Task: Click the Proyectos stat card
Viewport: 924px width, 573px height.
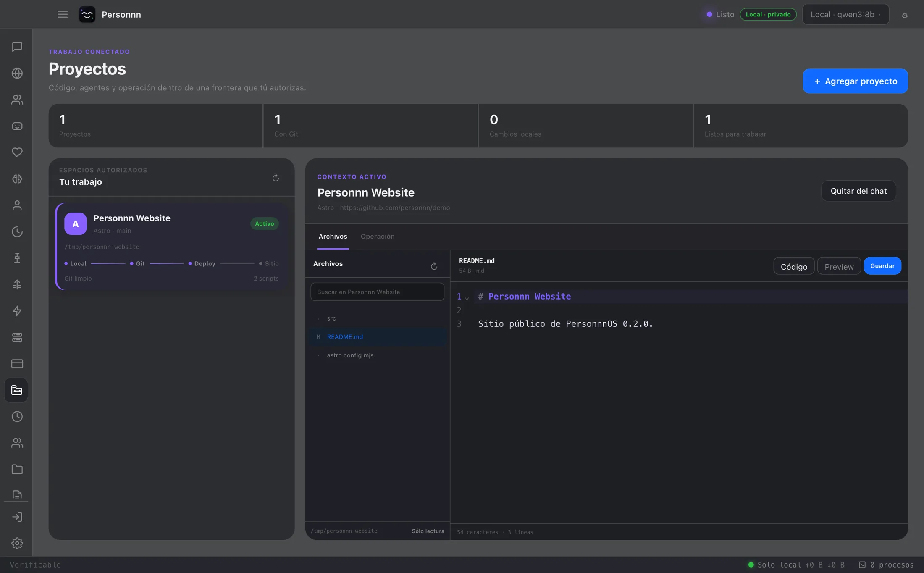Action: [155, 126]
